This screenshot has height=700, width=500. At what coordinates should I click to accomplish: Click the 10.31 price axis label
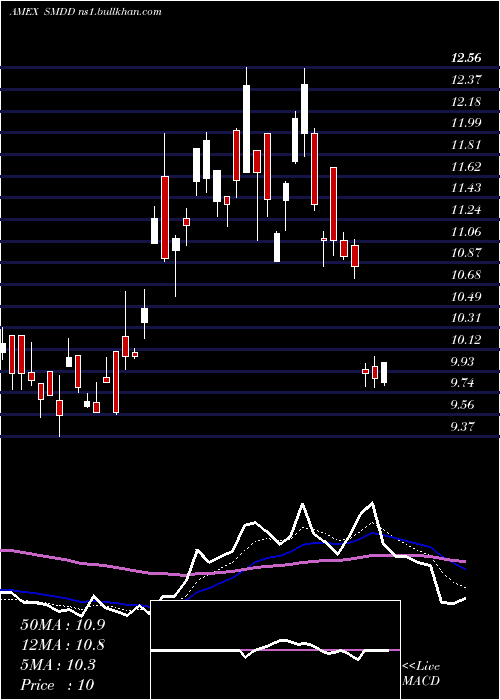tap(466, 318)
